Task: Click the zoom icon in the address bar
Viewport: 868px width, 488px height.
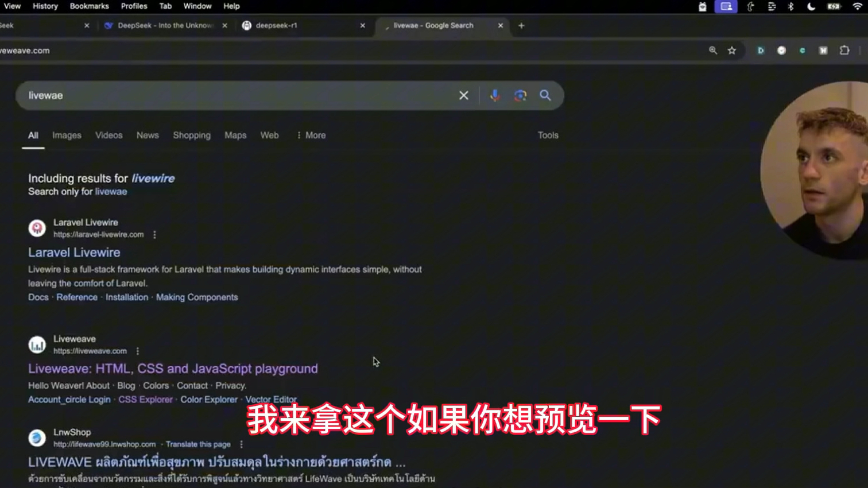Action: coord(712,51)
